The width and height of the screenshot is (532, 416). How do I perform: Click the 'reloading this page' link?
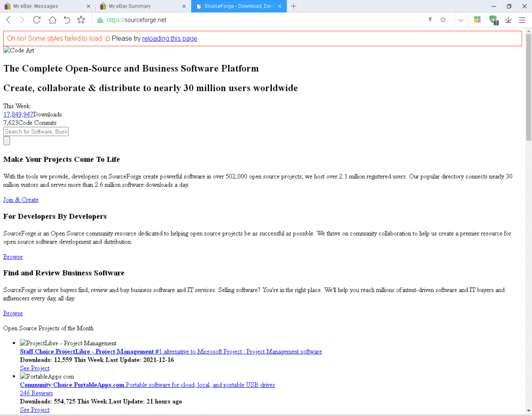pyautogui.click(x=169, y=38)
